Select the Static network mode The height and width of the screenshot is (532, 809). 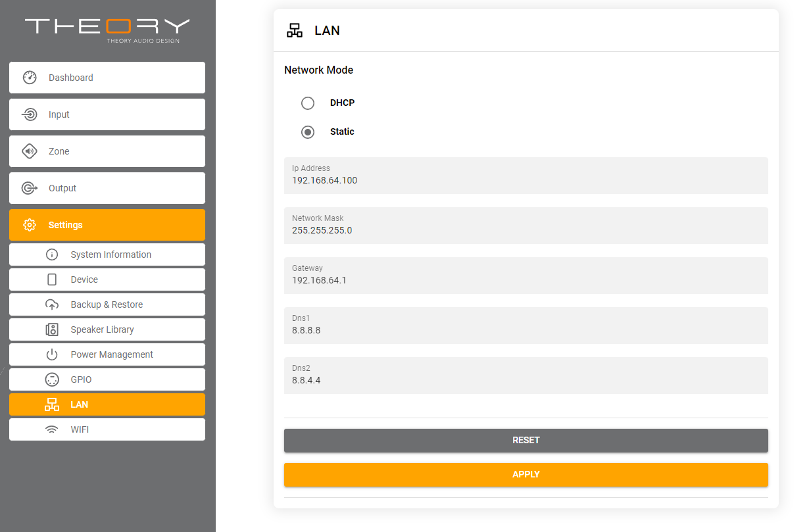point(308,132)
